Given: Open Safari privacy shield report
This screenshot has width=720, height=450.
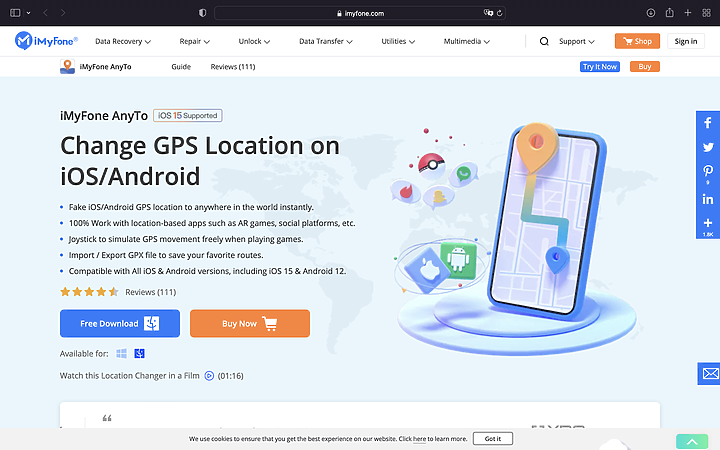Looking at the screenshot, I should click(202, 13).
